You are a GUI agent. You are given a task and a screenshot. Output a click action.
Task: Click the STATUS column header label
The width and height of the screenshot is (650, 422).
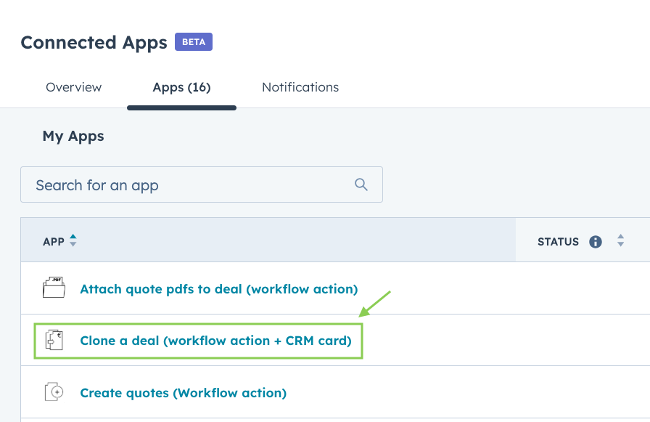pyautogui.click(x=558, y=242)
